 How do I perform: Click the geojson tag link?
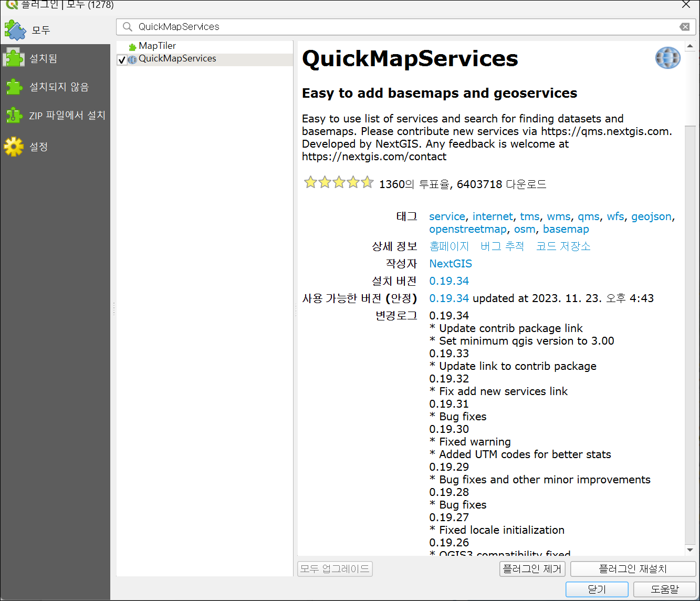651,216
